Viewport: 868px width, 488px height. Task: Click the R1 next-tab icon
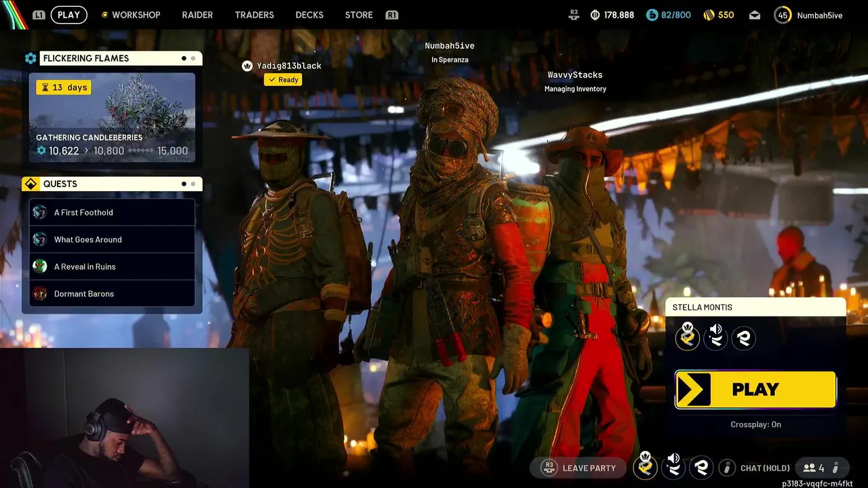[x=391, y=15]
